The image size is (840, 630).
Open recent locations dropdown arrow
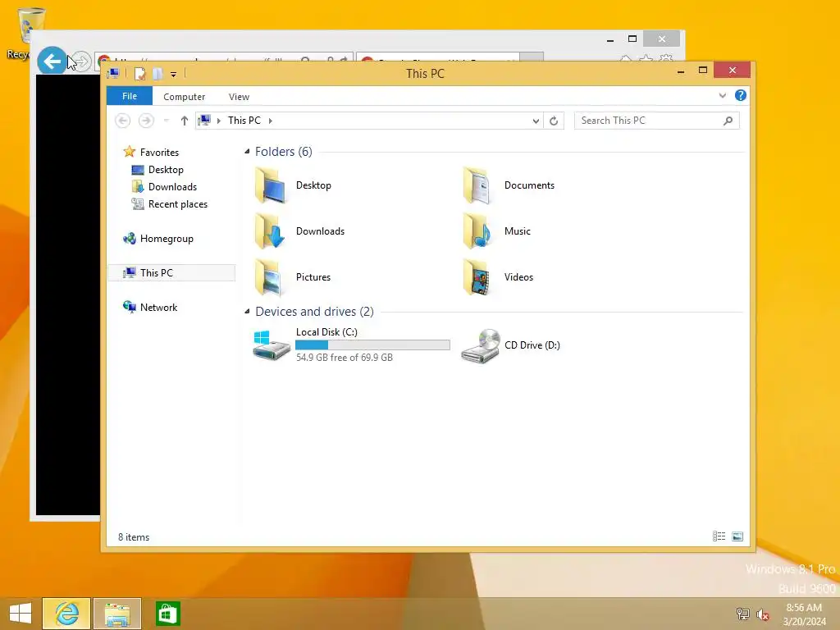click(x=166, y=121)
